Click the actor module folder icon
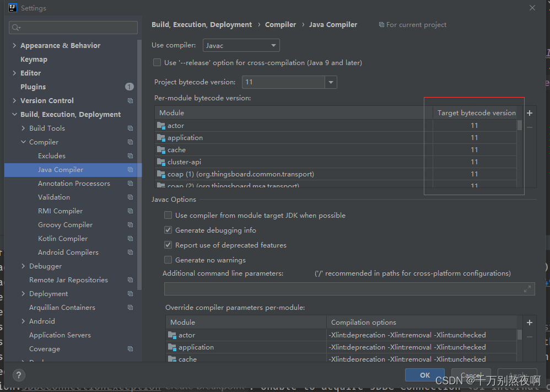This screenshot has width=550, height=392. point(161,125)
